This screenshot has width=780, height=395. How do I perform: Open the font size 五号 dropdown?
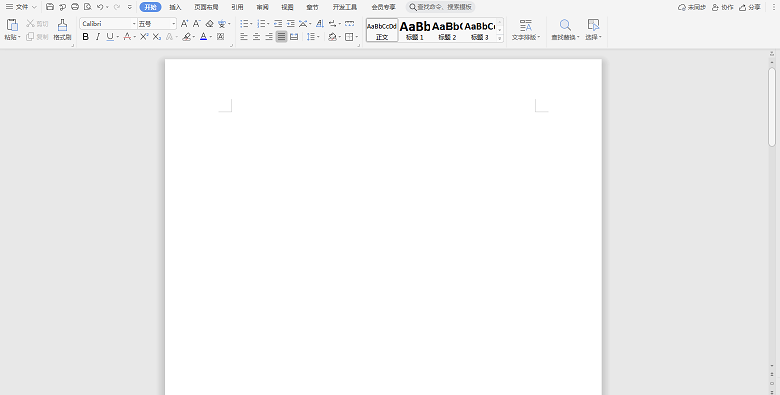coord(174,23)
